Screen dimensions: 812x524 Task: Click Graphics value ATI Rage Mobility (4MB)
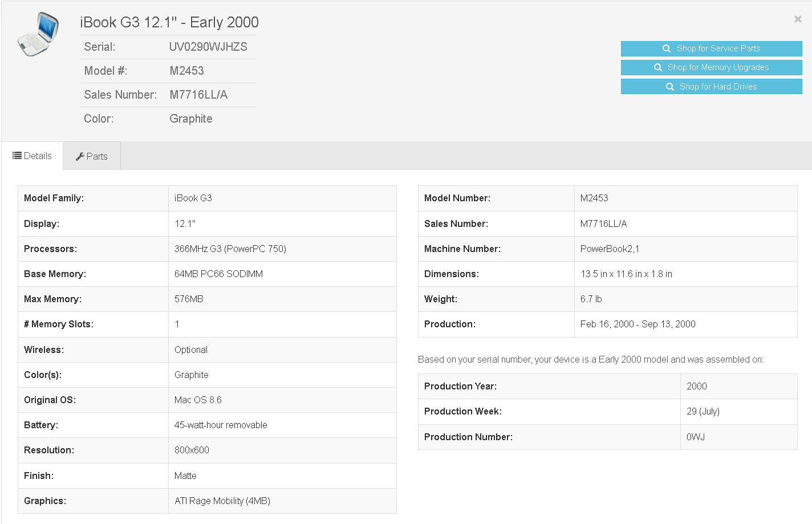[222, 501]
